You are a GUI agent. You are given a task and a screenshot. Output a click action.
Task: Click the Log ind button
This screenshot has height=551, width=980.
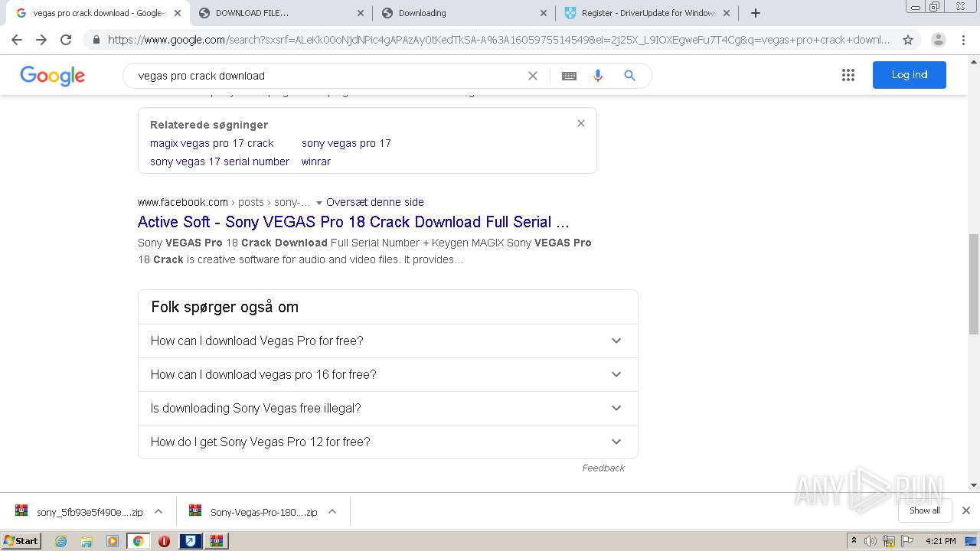pyautogui.click(x=910, y=75)
